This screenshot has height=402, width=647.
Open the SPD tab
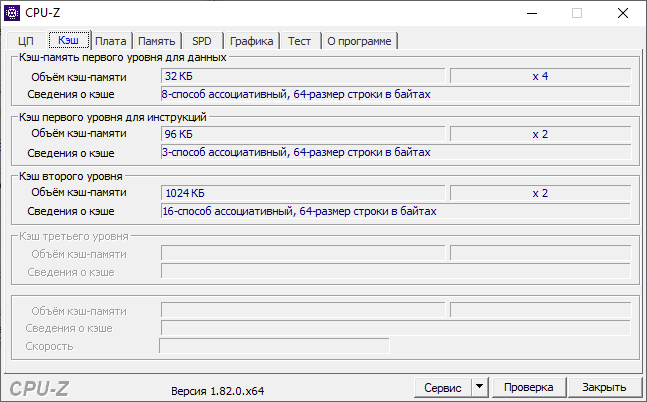point(202,41)
